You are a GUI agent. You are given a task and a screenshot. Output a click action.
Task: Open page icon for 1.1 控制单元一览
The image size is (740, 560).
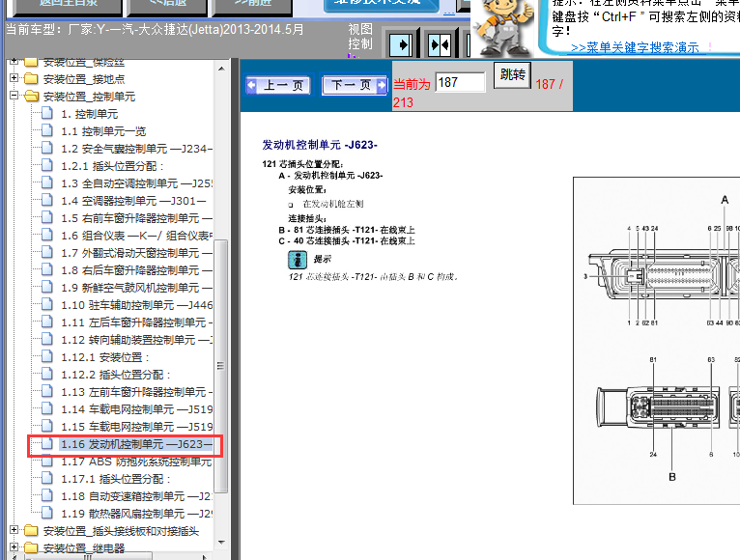(x=47, y=130)
